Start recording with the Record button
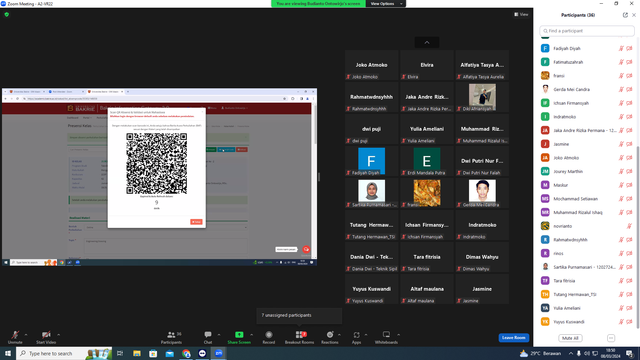 [x=269, y=337]
